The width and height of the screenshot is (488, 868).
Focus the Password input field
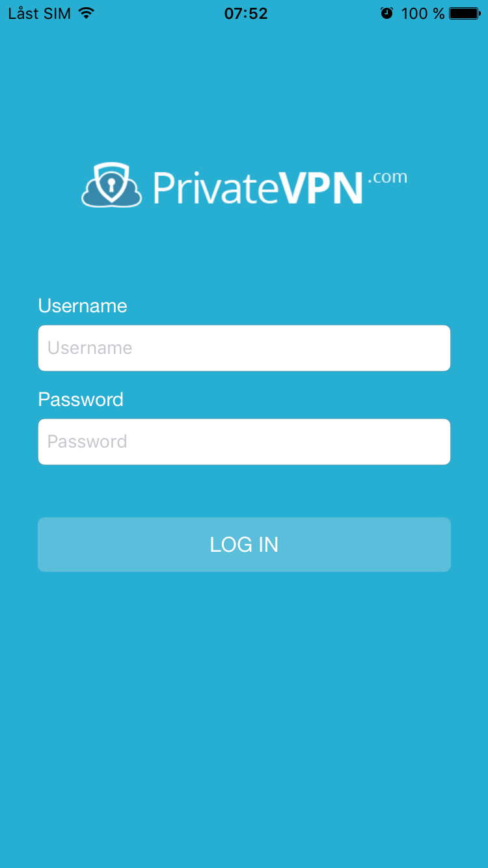(244, 442)
